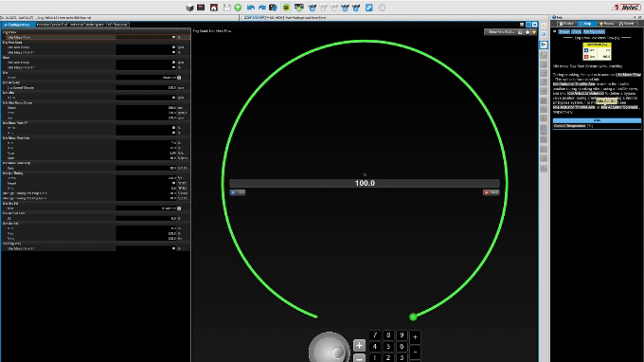
Task: Click the green handle on the circular dial
Action: (413, 317)
